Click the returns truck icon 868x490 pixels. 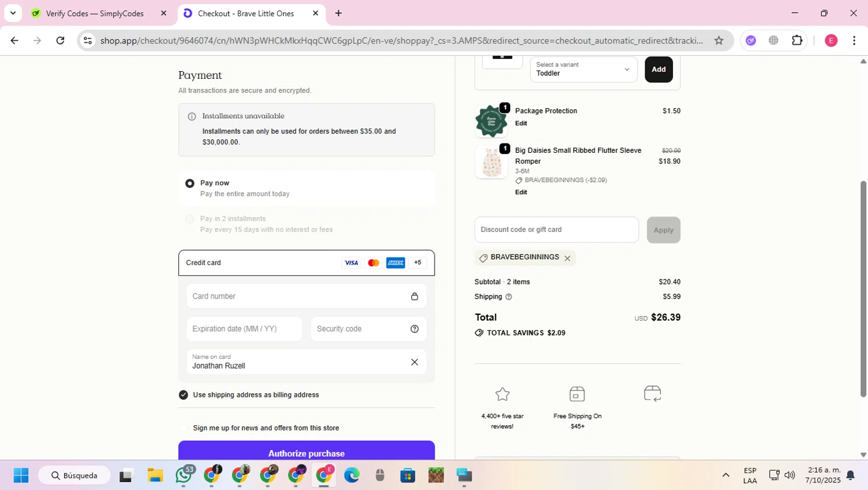coord(652,394)
